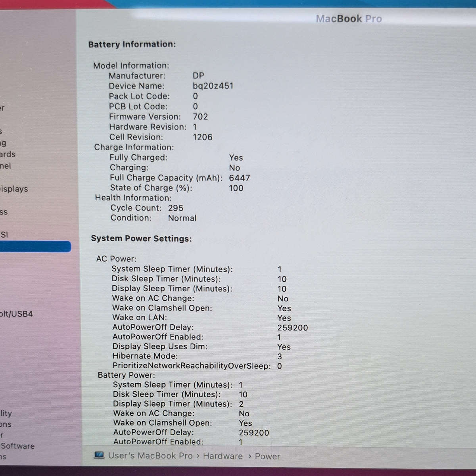Image resolution: width=476 pixels, height=476 pixels.
Task: Open User's MacBook Pro in path bar
Action: pos(150,456)
